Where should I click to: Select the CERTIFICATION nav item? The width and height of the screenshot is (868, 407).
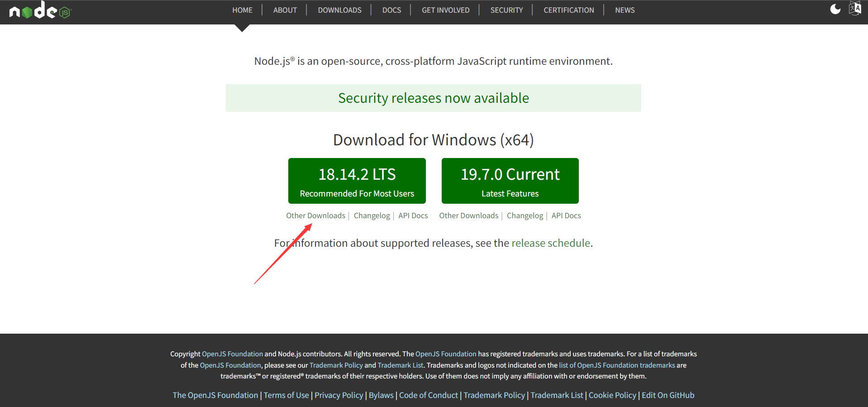[x=568, y=10]
